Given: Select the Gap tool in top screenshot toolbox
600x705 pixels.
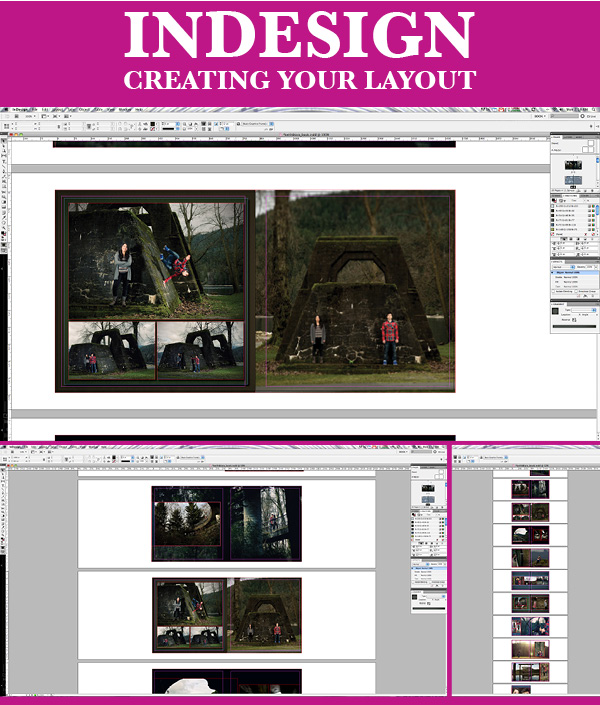Looking at the screenshot, I should tap(3, 156).
